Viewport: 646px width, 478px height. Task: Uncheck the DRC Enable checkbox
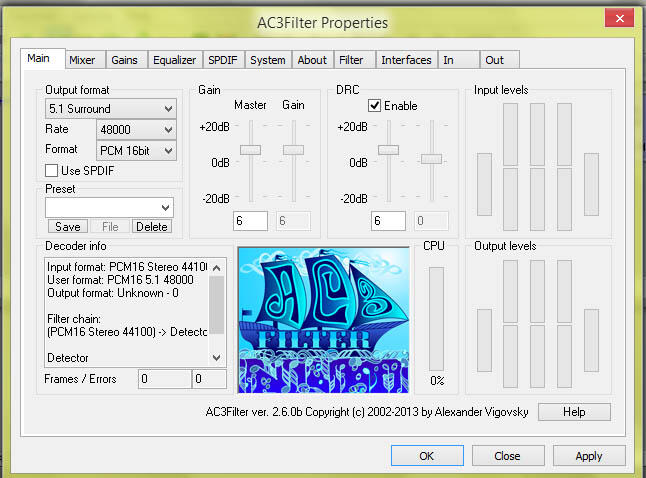coord(374,105)
